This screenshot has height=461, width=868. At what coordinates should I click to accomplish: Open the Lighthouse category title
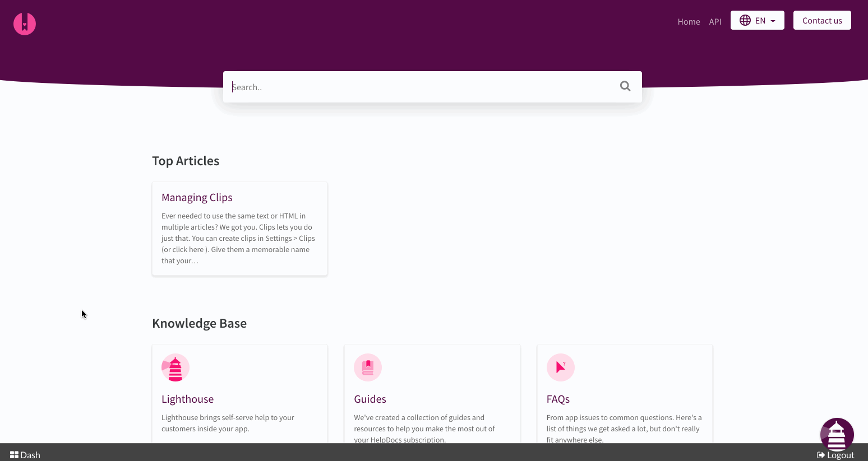(187, 399)
